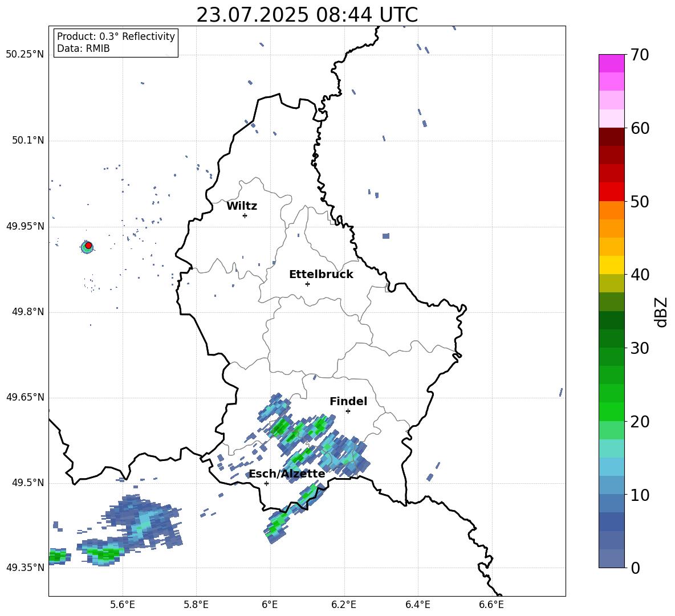675x616 pixels.
Task: Click the 49.95°N latitude label
Action: point(25,226)
